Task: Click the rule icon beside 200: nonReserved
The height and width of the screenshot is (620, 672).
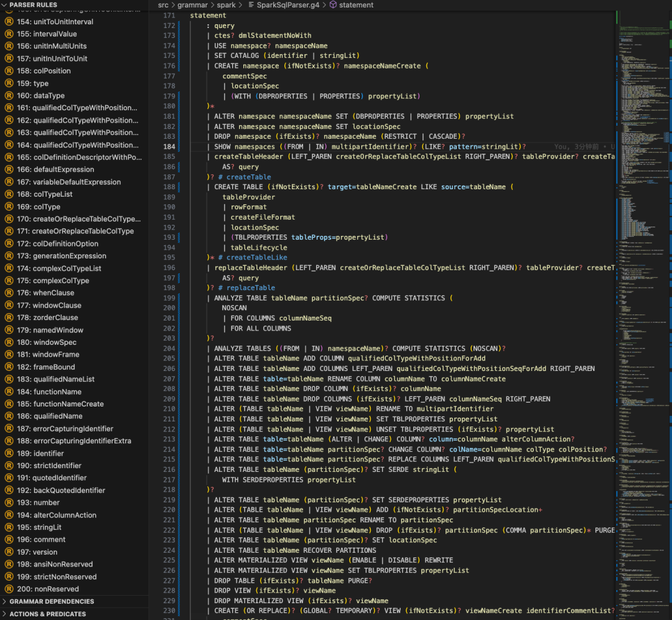Action: coord(9,589)
